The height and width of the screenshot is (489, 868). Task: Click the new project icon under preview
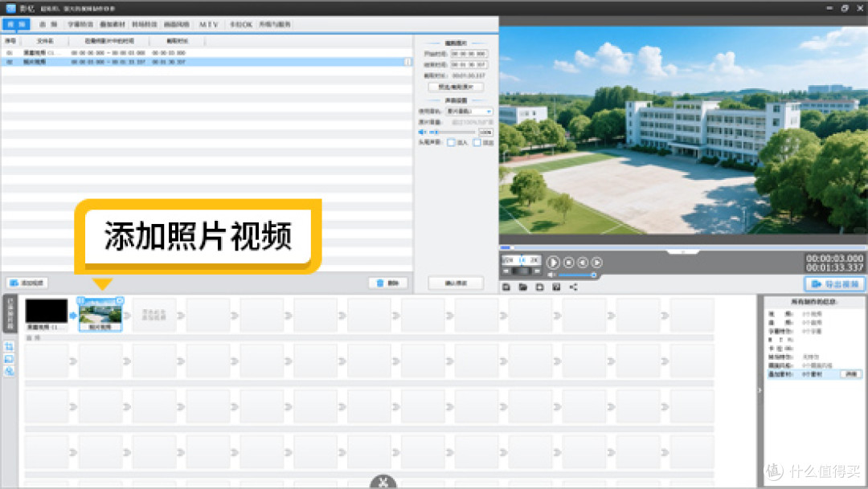[x=540, y=287]
